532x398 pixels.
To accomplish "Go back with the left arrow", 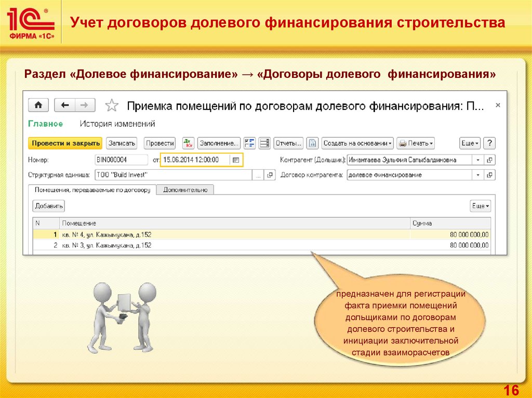I will pyautogui.click(x=65, y=105).
